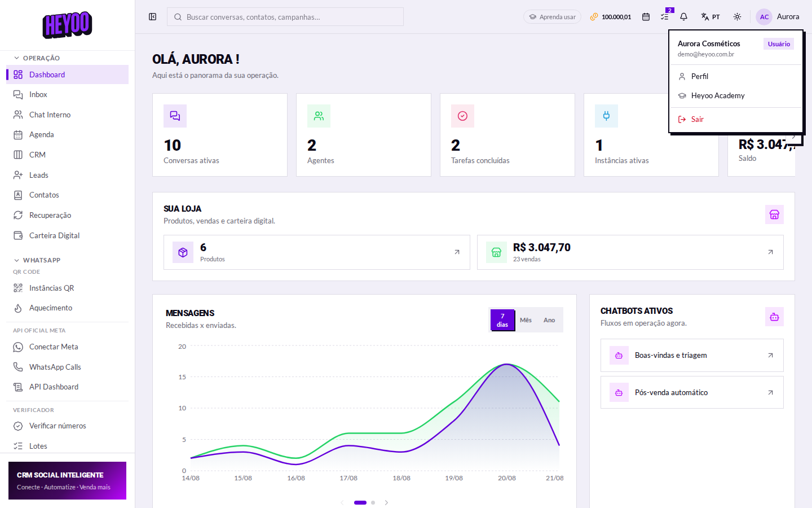Open the AC Aurora user menu
The height and width of the screenshot is (508, 812).
[778, 17]
